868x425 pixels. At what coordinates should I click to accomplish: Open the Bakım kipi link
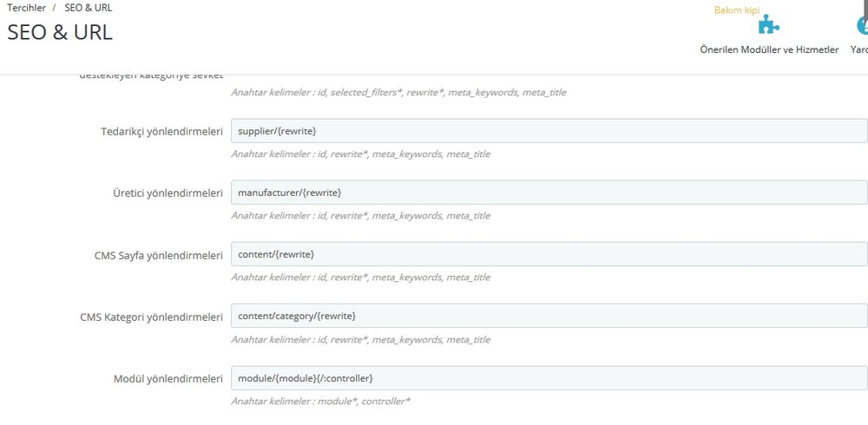point(736,10)
